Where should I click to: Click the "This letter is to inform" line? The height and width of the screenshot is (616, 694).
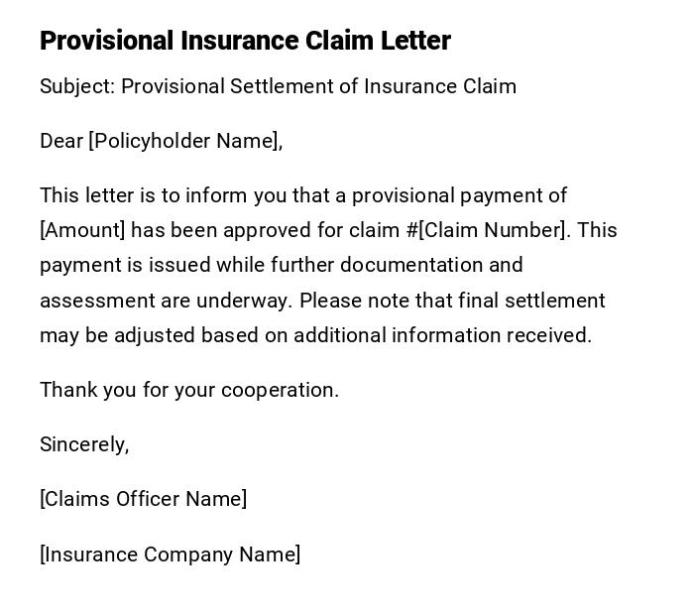pos(144,195)
